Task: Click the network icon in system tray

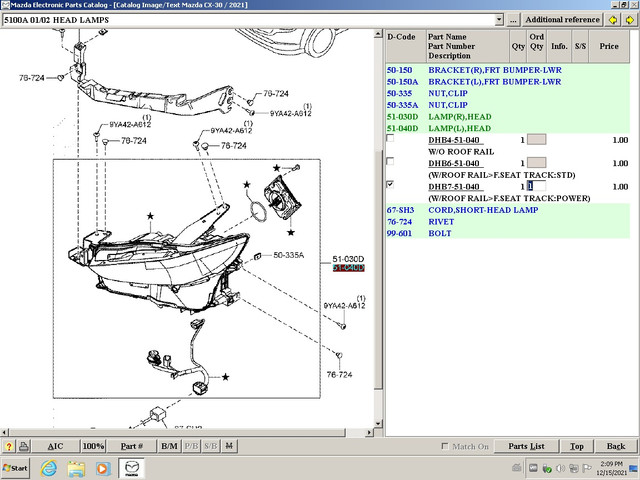Action: 574,468
